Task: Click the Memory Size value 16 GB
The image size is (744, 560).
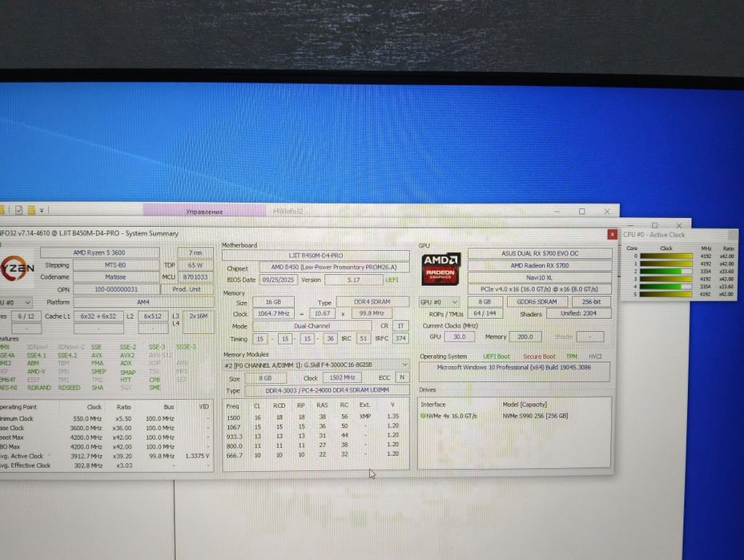Action: [x=273, y=302]
